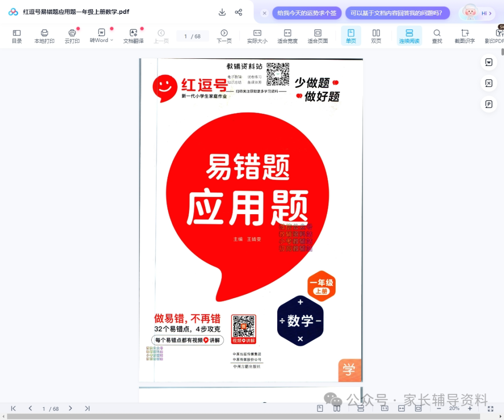Set zoom to 实际大小 actual size
The width and height of the screenshot is (504, 420).
(x=257, y=36)
